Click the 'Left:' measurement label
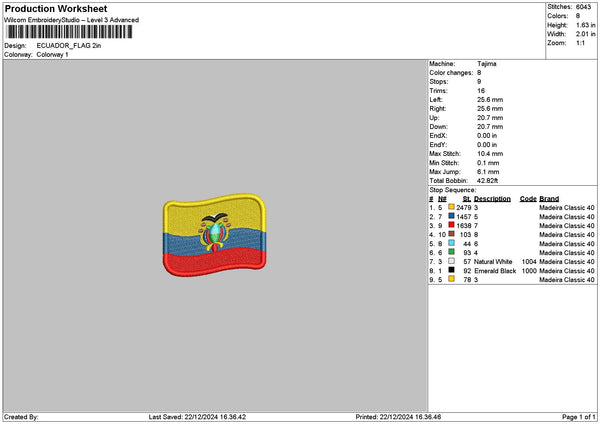 coord(435,100)
